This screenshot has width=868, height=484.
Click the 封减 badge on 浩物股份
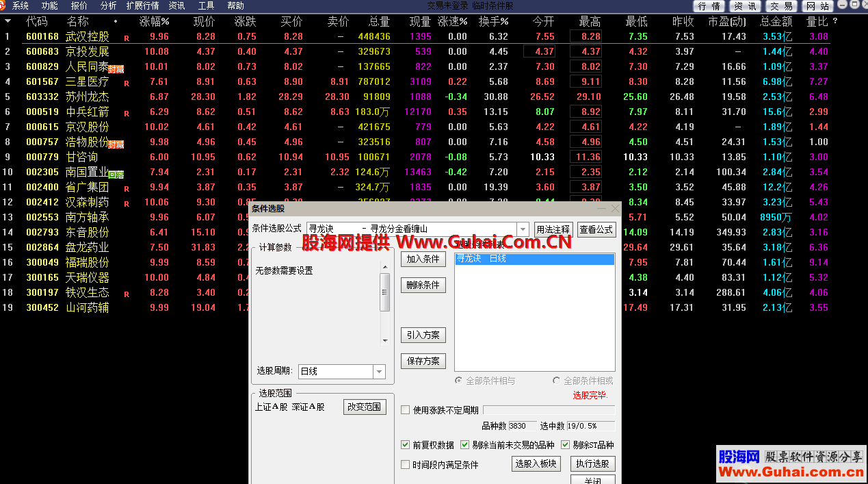click(116, 144)
